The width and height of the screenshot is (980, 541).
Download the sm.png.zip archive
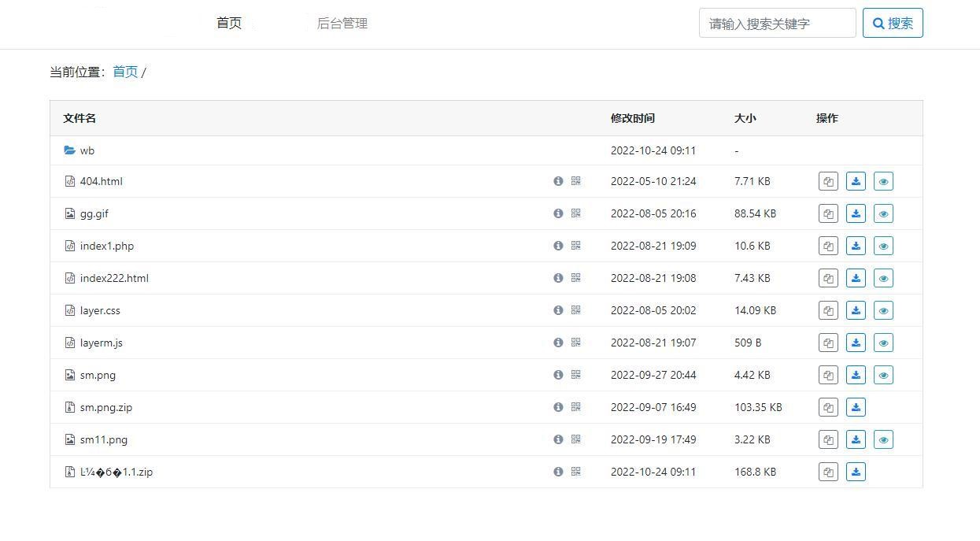pyautogui.click(x=856, y=407)
